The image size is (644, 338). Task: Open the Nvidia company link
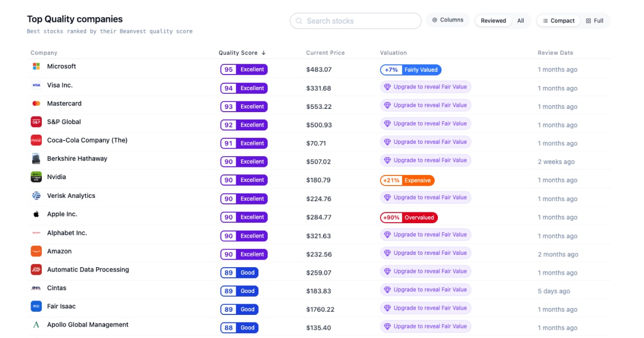pyautogui.click(x=56, y=177)
